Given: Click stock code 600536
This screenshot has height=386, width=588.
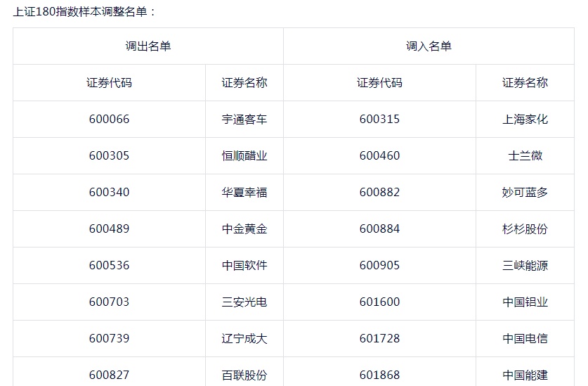Looking at the screenshot, I should (x=109, y=266).
